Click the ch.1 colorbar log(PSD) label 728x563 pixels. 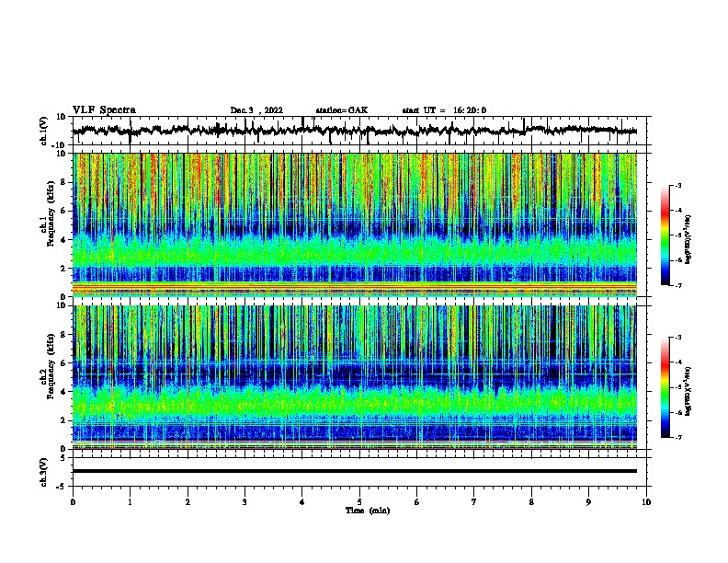(x=688, y=239)
